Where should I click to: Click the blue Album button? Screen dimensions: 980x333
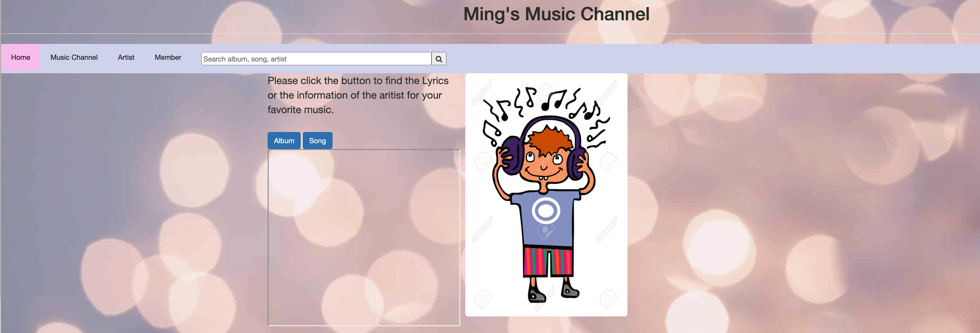(284, 140)
